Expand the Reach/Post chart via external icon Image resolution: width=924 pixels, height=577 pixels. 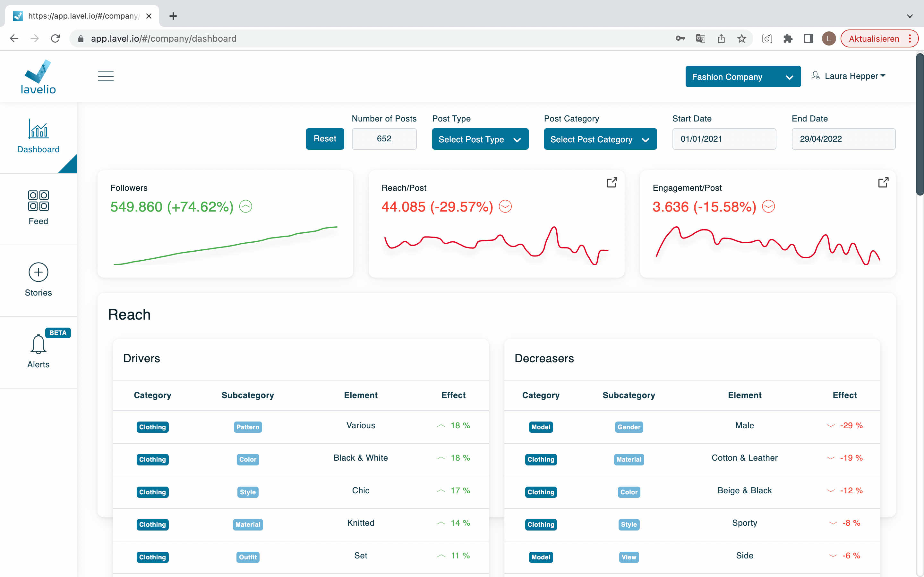[x=612, y=183]
